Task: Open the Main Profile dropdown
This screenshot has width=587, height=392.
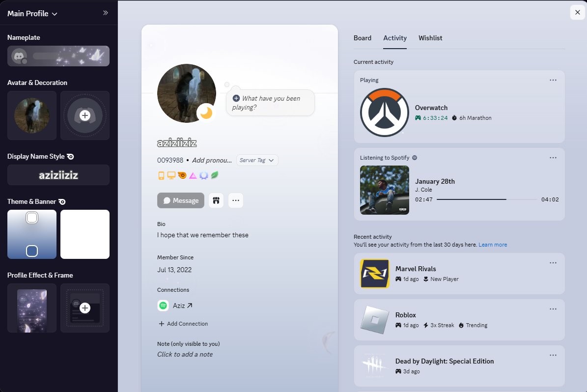Action: point(32,13)
